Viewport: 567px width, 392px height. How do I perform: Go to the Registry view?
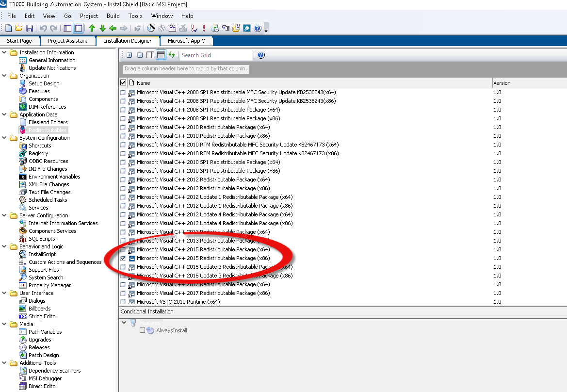[38, 153]
